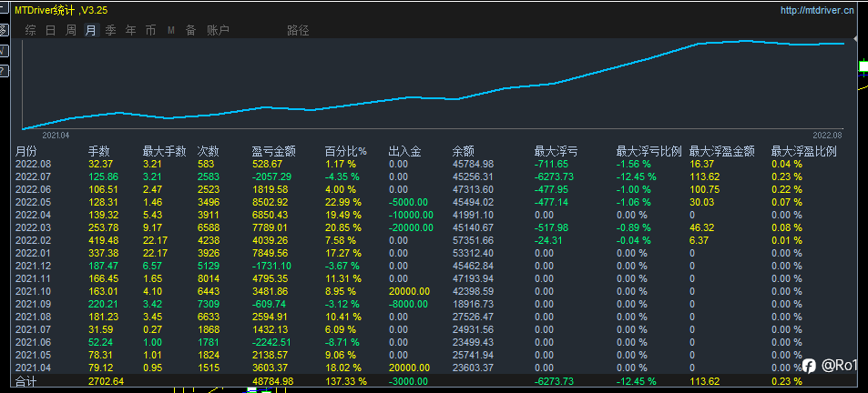The image size is (868, 393).
Task: Click the white candlestick on right chart edge
Action: (863, 66)
